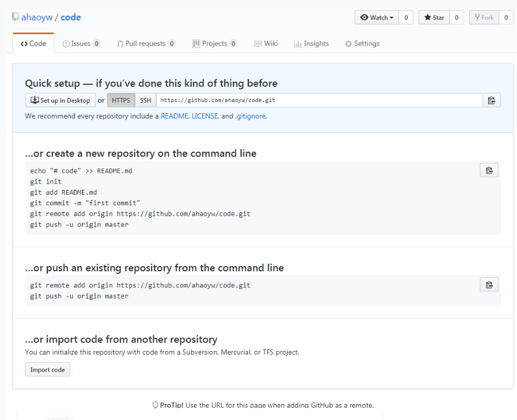Click the repository book icon beside ahaoyw
The width and height of the screenshot is (517, 420).
(x=15, y=17)
